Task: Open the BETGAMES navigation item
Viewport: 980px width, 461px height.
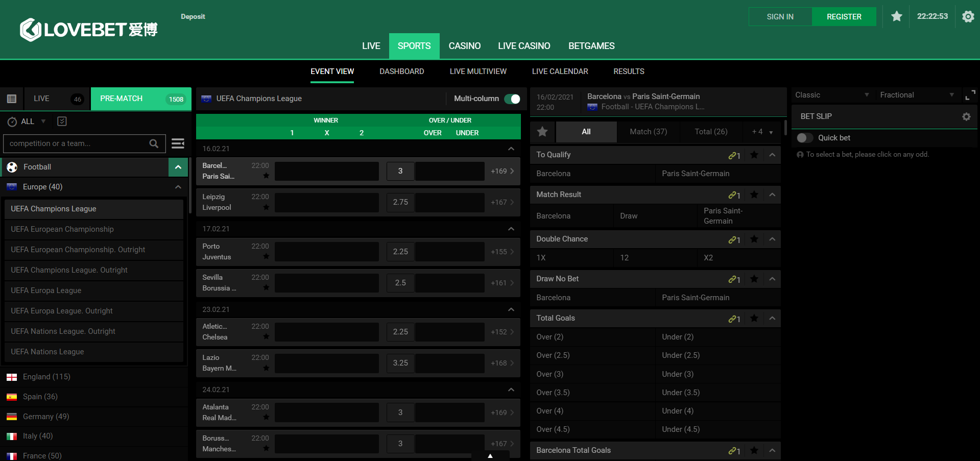Action: tap(591, 46)
